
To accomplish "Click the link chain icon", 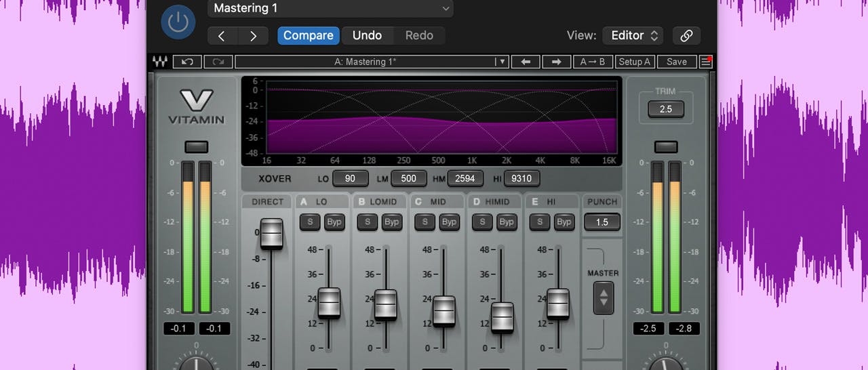I will (686, 35).
